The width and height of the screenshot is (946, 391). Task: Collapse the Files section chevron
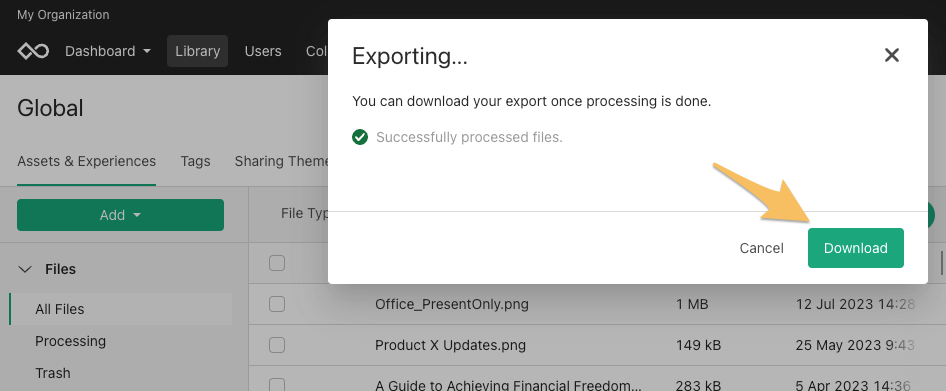point(25,269)
